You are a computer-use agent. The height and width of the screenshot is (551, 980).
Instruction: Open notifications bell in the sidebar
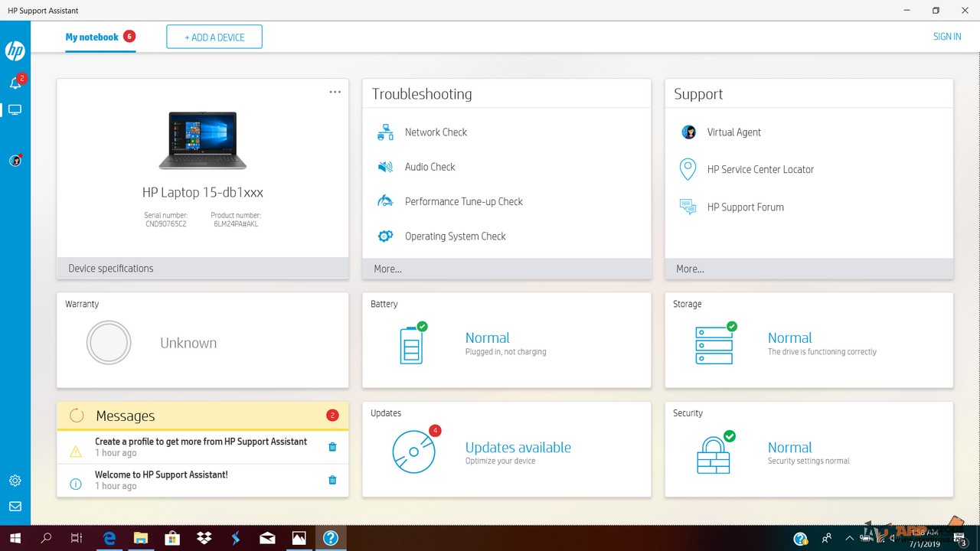15,83
